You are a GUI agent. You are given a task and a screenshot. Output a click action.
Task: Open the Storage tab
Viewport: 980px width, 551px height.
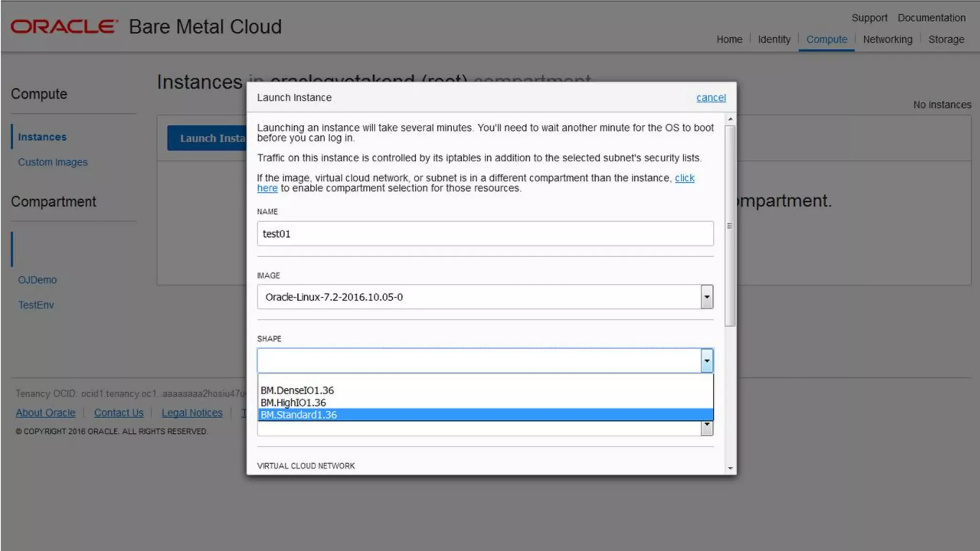pyautogui.click(x=946, y=39)
